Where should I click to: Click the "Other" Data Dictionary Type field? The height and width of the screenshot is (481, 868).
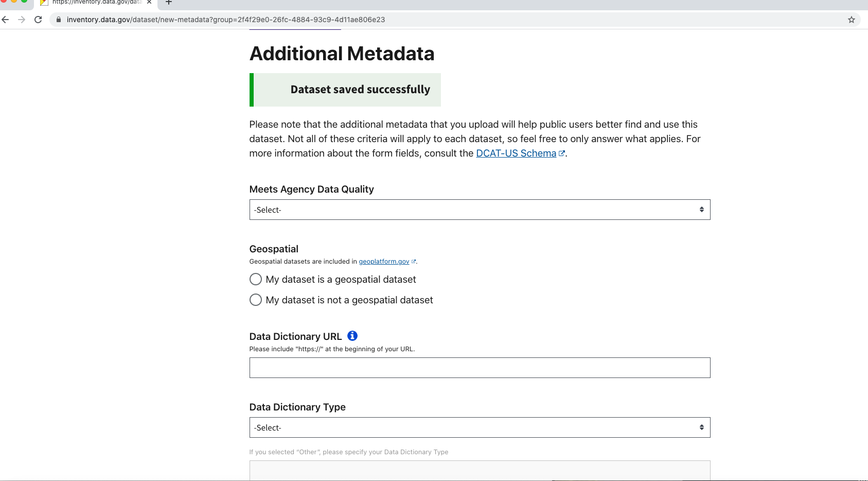[480, 470]
